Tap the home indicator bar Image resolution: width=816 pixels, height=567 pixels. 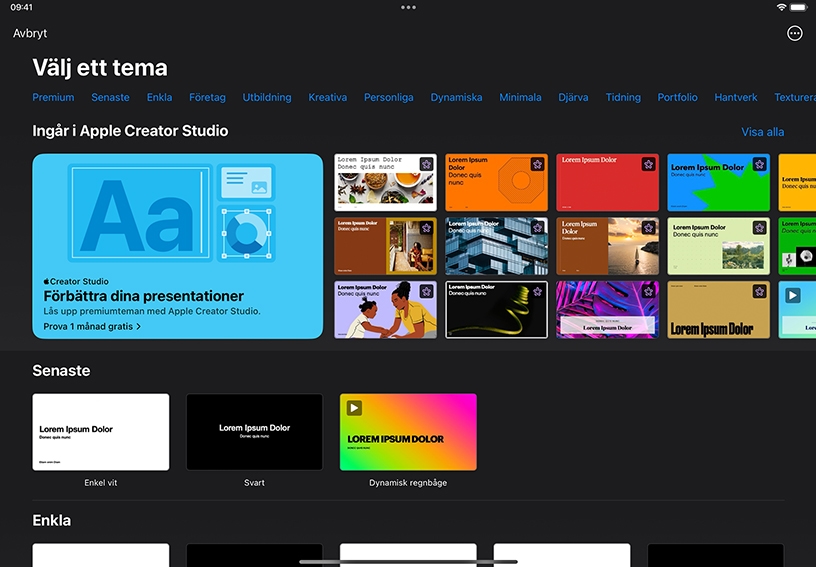(x=408, y=562)
